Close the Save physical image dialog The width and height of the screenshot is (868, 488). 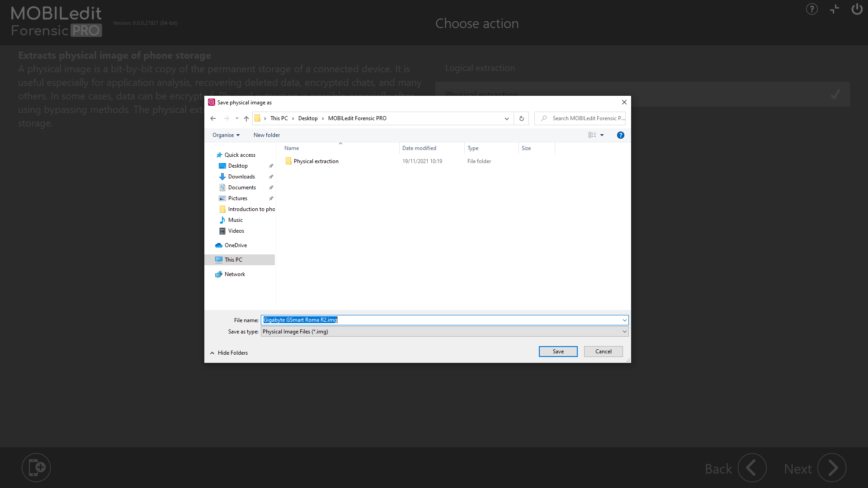(624, 103)
